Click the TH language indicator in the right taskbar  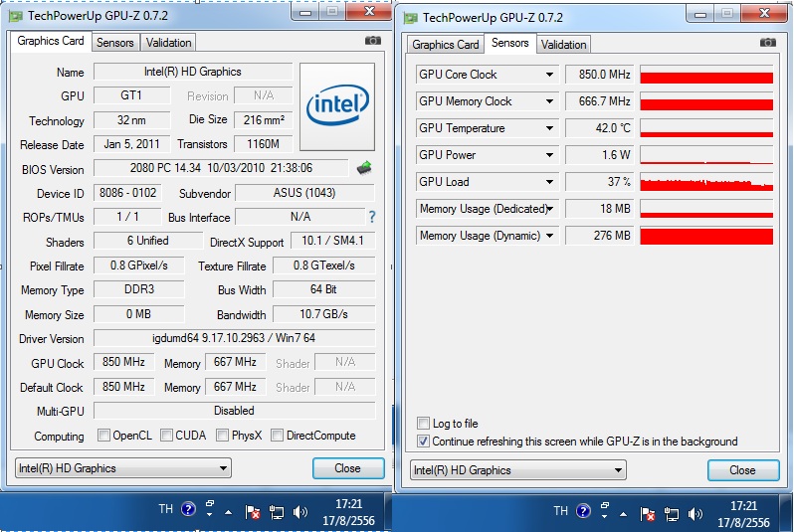[x=560, y=511]
